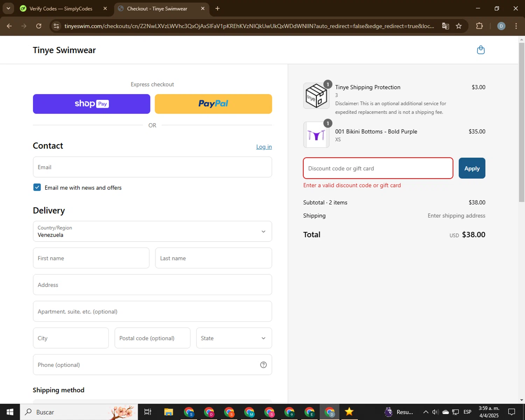Image resolution: width=525 pixels, height=420 pixels.
Task: Open the yellow star app in taskbar
Action: click(x=349, y=412)
